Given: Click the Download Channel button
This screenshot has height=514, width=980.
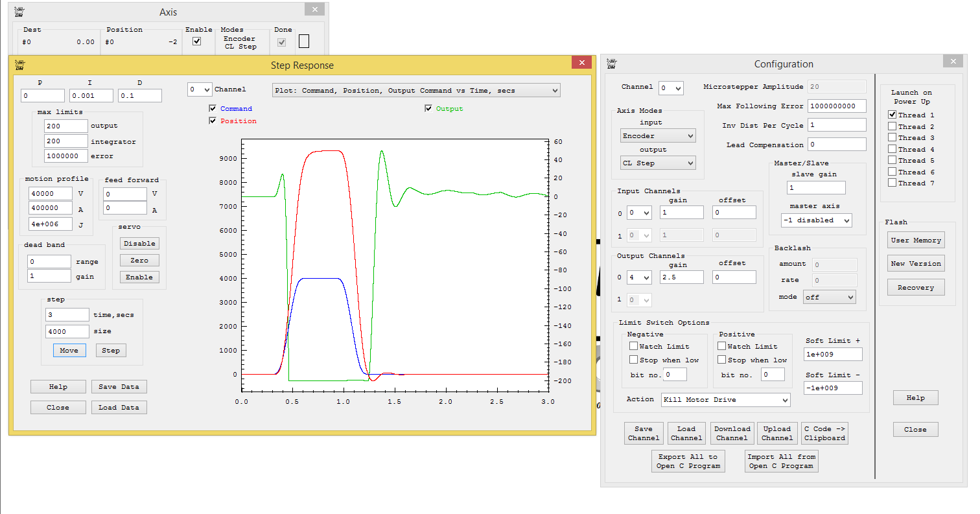Looking at the screenshot, I should pos(732,433).
